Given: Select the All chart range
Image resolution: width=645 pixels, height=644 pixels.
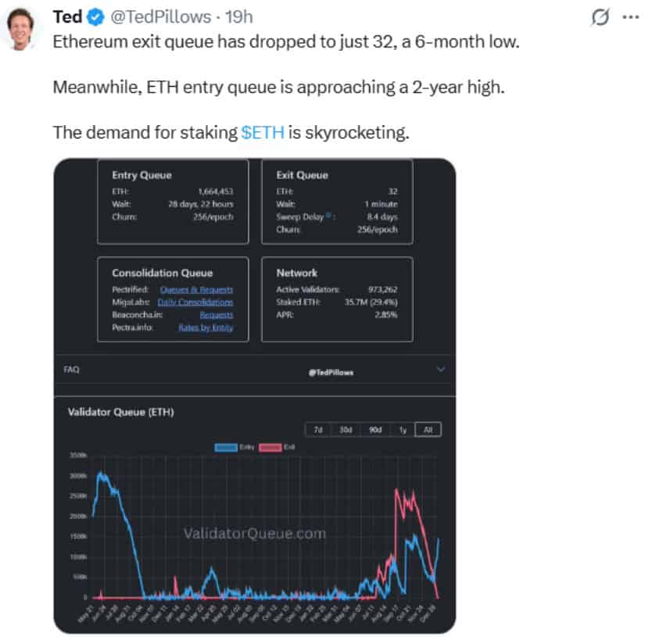Looking at the screenshot, I should coord(427,429).
